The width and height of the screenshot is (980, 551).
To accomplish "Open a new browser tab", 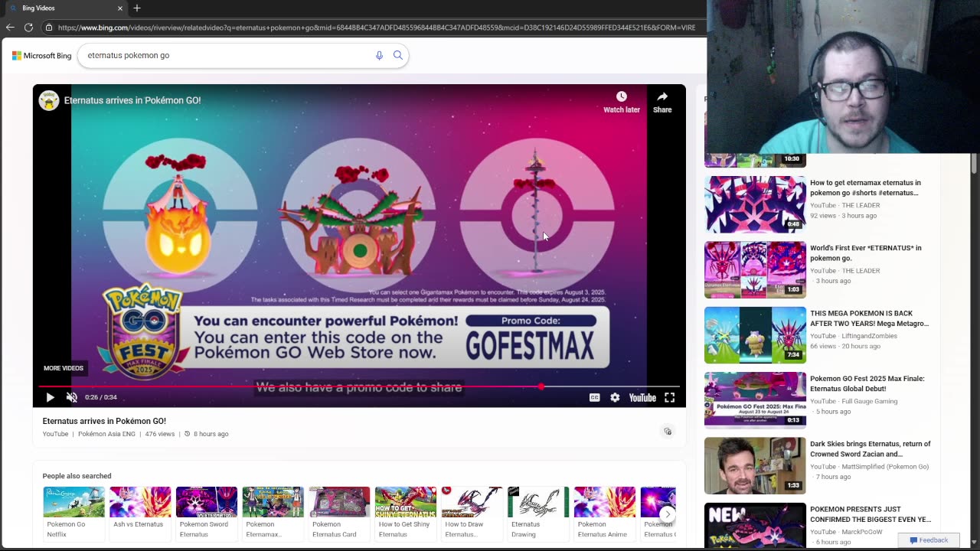I will click(137, 8).
